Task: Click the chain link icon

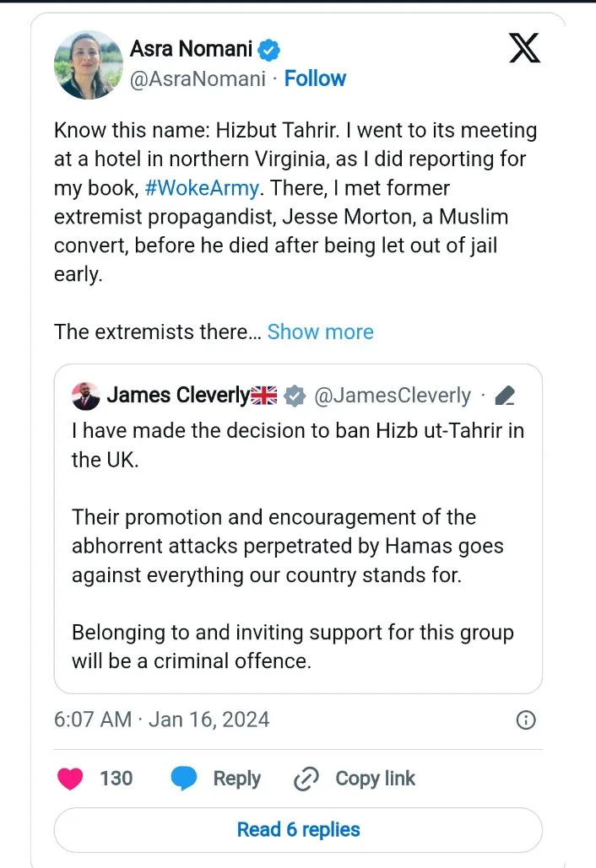Action: [x=305, y=779]
